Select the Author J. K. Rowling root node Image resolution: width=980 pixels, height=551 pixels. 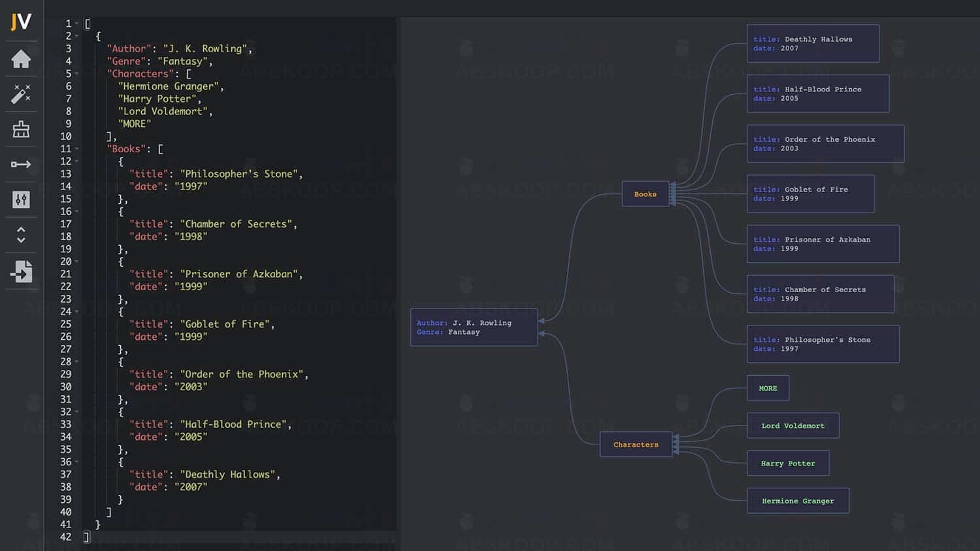click(x=474, y=327)
